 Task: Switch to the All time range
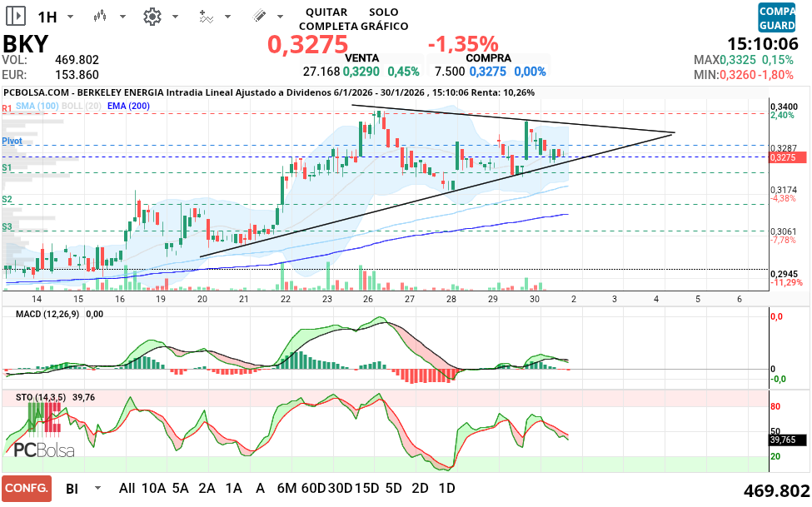pyautogui.click(x=127, y=488)
